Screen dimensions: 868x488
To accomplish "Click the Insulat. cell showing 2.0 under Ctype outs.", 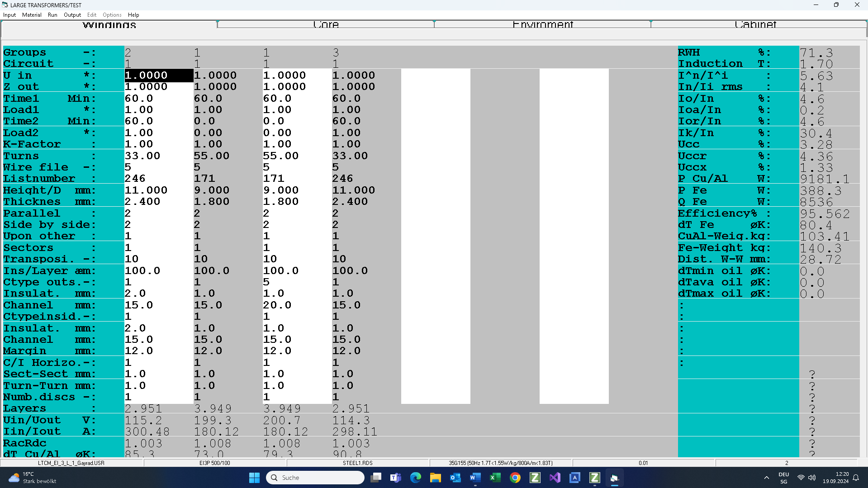I will [159, 294].
